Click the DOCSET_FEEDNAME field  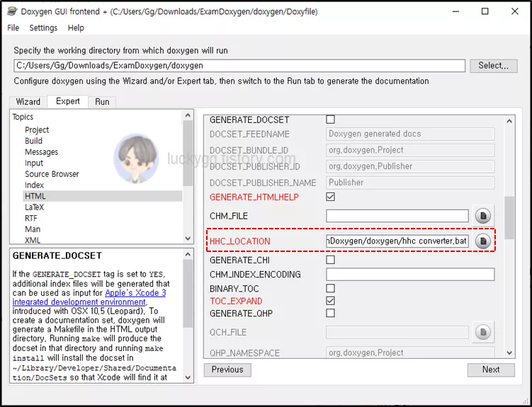pos(410,134)
